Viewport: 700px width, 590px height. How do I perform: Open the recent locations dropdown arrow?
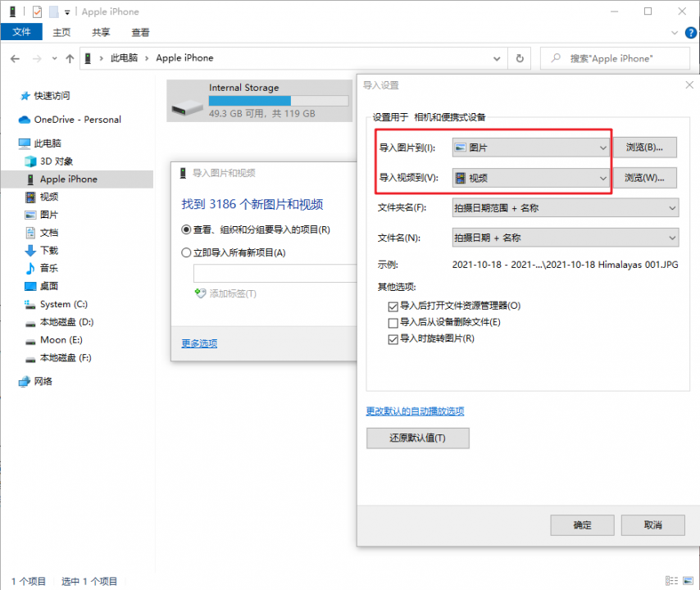click(54, 58)
